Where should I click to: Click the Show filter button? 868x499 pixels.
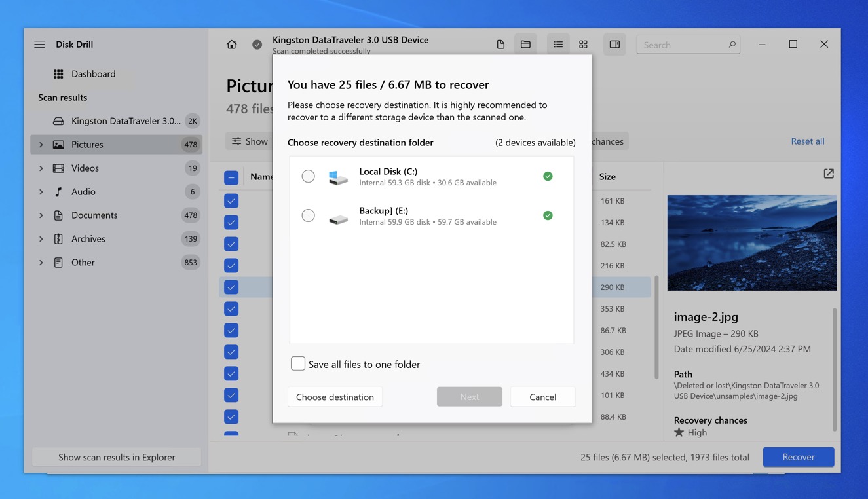pyautogui.click(x=250, y=141)
